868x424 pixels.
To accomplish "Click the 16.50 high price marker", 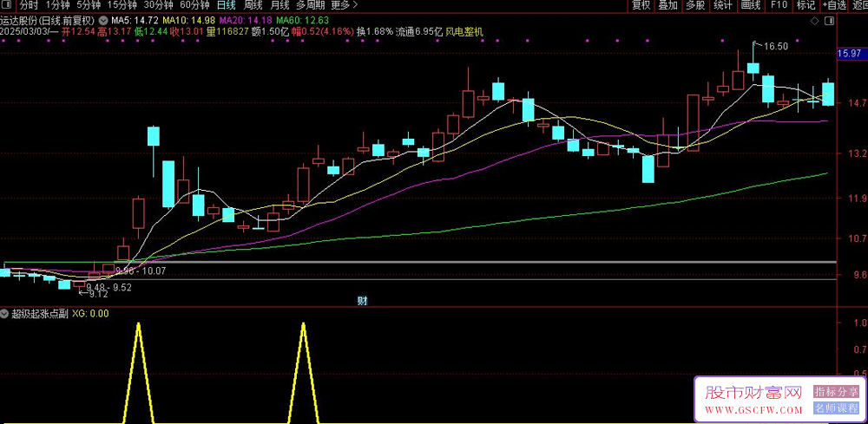I will click(x=774, y=46).
